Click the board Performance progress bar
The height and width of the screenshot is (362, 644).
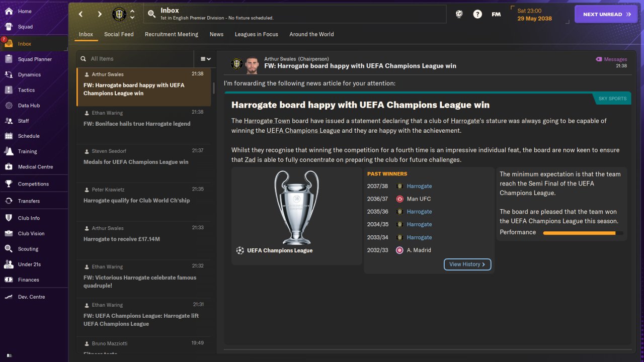pos(583,233)
